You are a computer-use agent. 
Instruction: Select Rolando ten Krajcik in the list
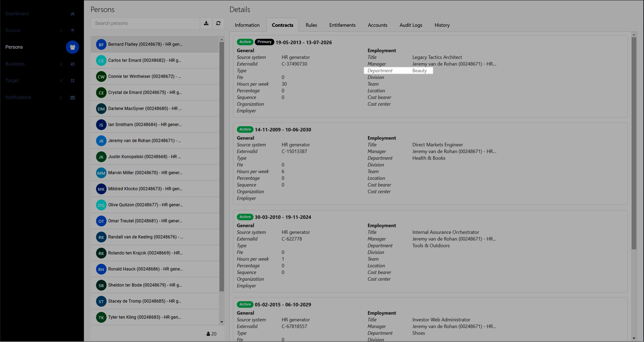pos(155,253)
